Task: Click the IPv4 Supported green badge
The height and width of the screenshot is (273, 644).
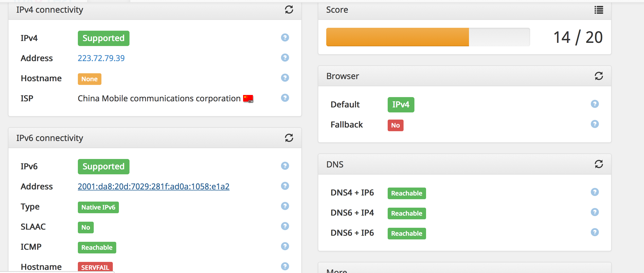Action: click(x=104, y=38)
